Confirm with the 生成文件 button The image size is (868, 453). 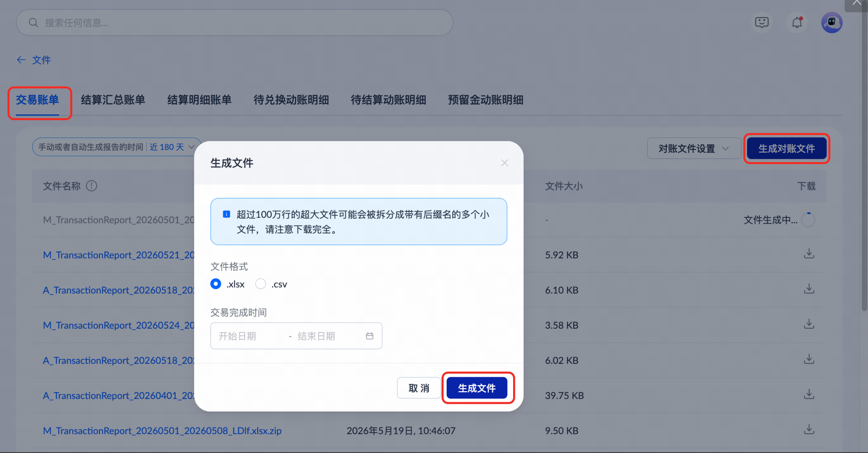click(x=477, y=388)
